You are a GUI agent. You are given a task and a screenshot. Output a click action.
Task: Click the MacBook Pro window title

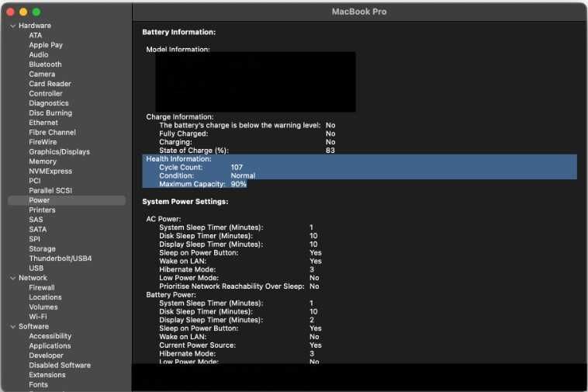pyautogui.click(x=359, y=12)
